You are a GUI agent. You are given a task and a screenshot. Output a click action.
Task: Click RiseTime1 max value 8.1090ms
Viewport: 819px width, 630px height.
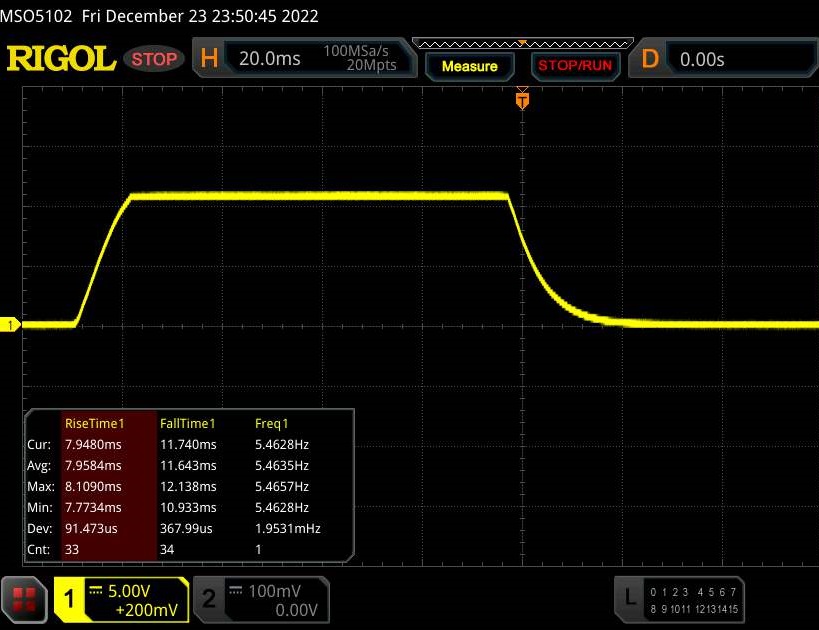(x=93, y=486)
